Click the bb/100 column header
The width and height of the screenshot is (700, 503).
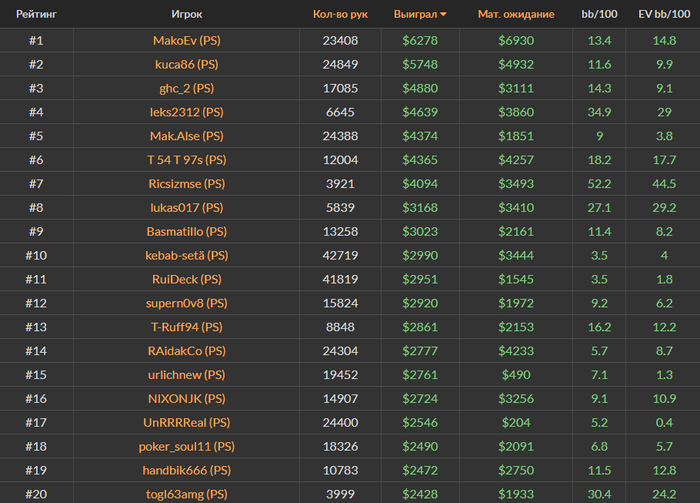[x=599, y=15]
